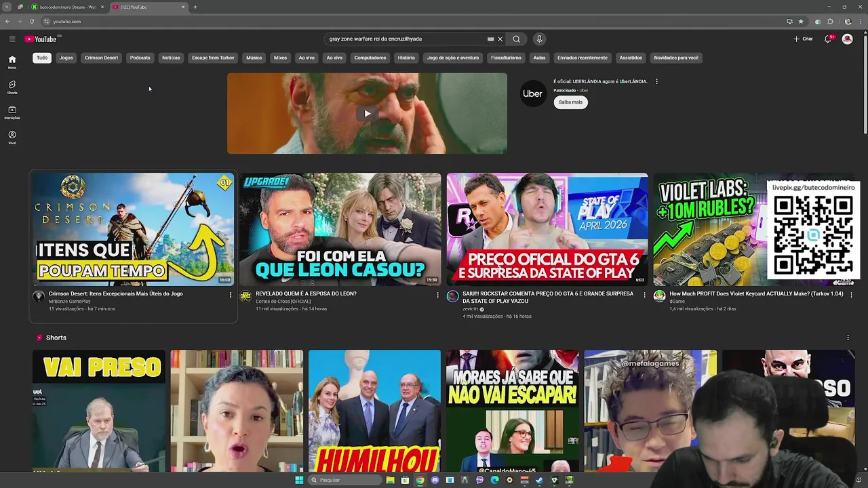This screenshot has height=488, width=868.
Task: Select the Notícias filter chip
Action: 171,58
